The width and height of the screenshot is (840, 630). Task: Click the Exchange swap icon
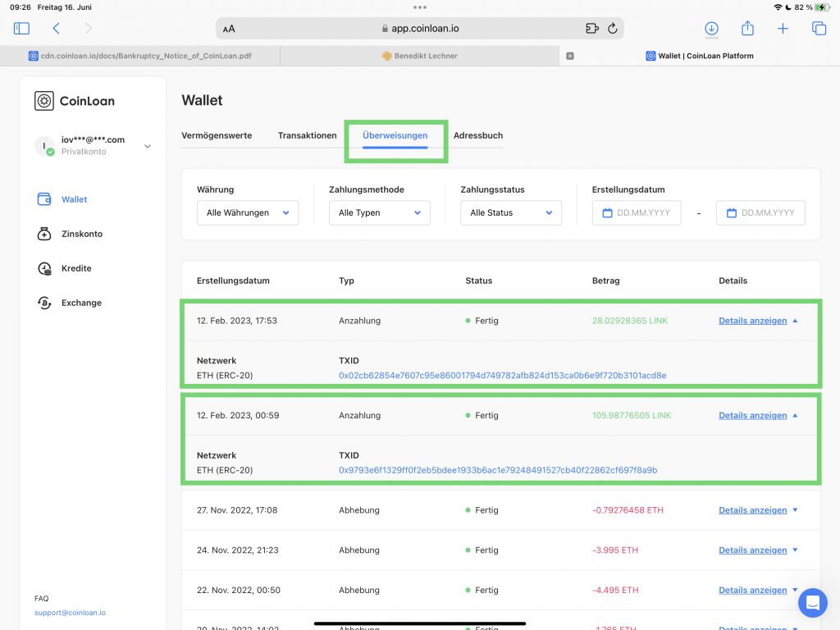click(44, 303)
